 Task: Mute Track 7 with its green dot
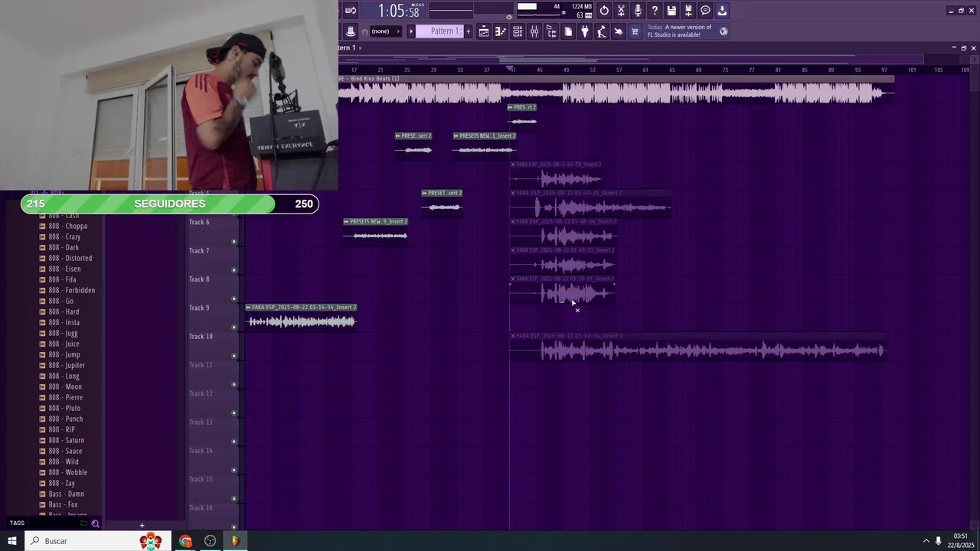pyautogui.click(x=234, y=270)
